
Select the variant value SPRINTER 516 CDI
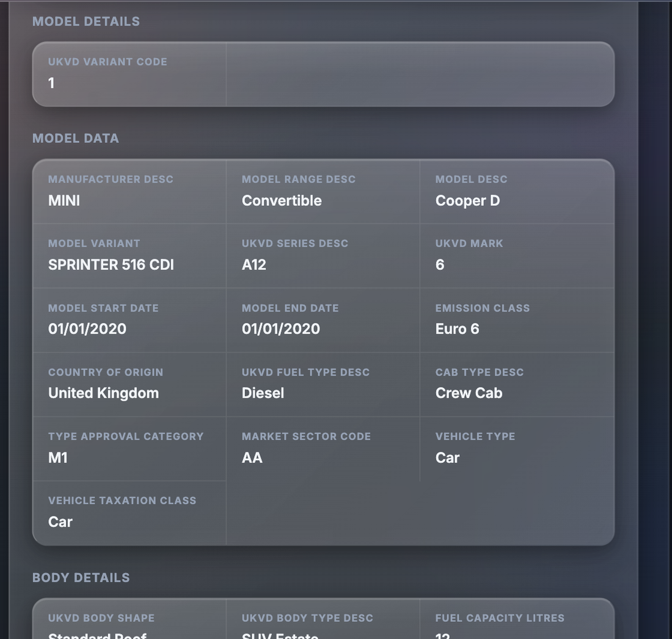tap(111, 265)
